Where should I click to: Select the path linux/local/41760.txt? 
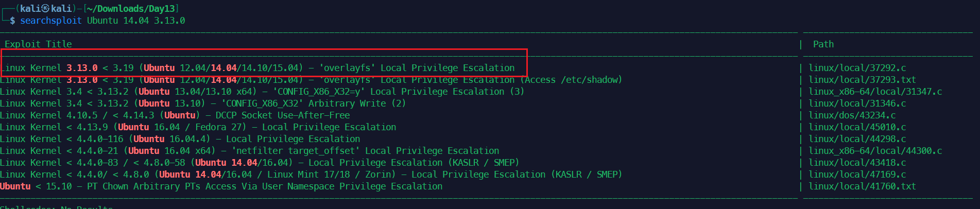tap(862, 186)
